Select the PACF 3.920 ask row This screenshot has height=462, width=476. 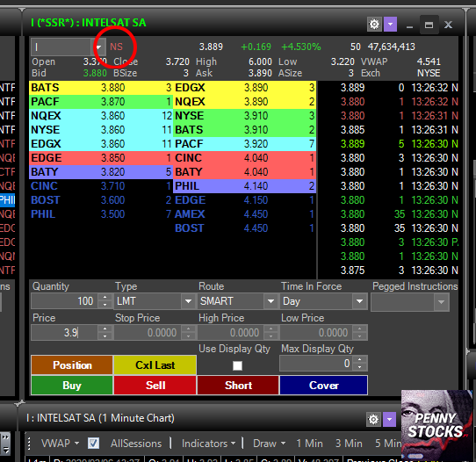click(245, 144)
